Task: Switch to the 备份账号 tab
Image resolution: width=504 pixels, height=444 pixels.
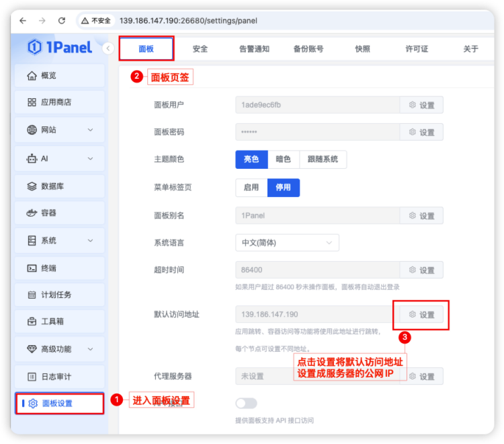Action: pyautogui.click(x=308, y=49)
